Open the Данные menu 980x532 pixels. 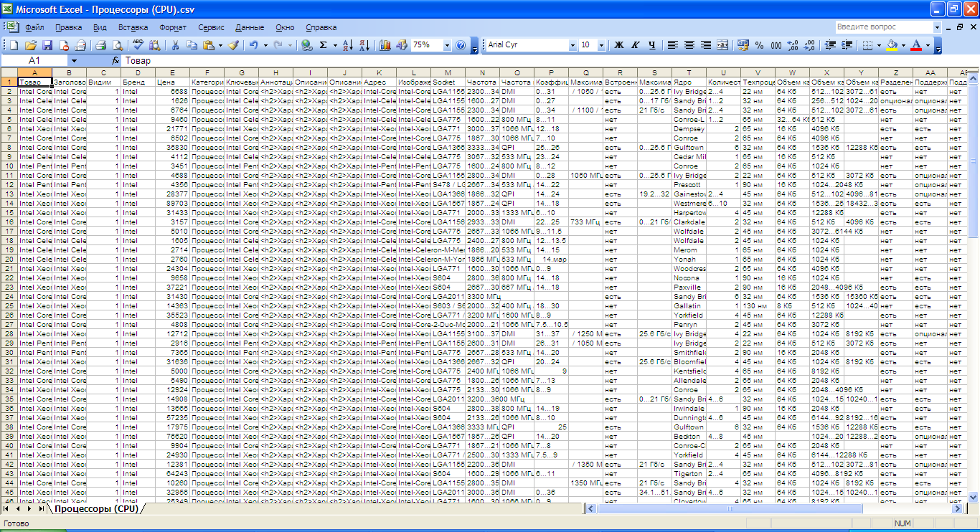point(250,27)
